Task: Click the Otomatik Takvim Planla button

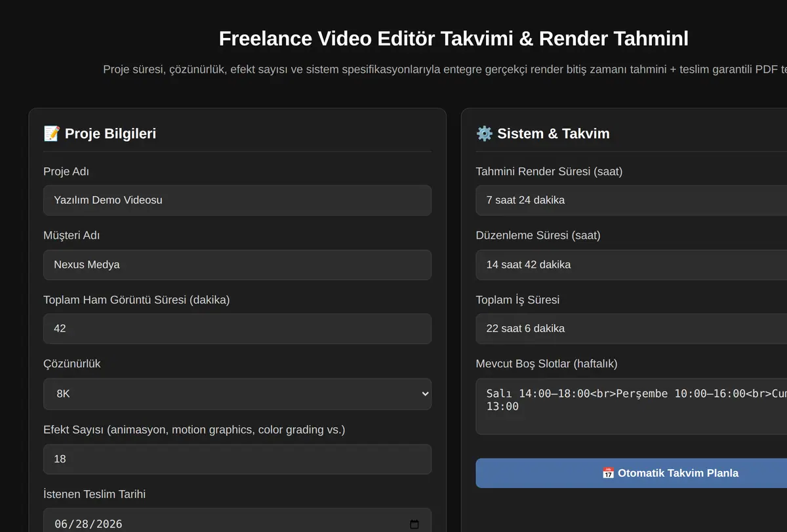Action: click(x=631, y=473)
